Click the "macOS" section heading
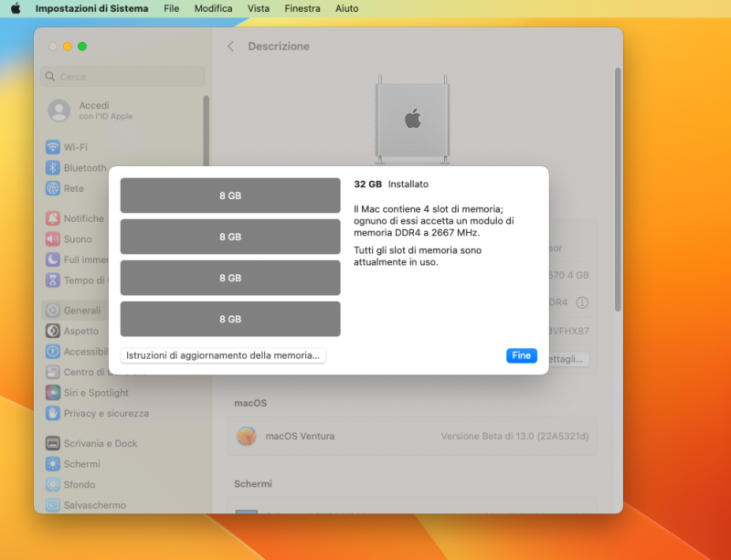Image resolution: width=731 pixels, height=560 pixels. pyautogui.click(x=250, y=403)
